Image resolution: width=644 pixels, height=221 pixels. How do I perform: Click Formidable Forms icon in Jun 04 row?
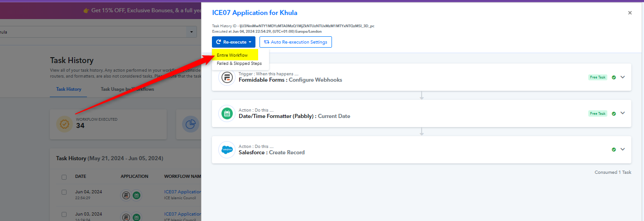tap(126, 195)
